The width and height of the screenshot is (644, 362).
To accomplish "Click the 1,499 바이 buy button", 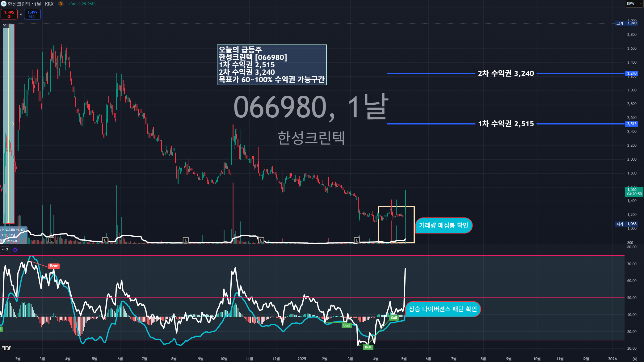I will [x=32, y=14].
